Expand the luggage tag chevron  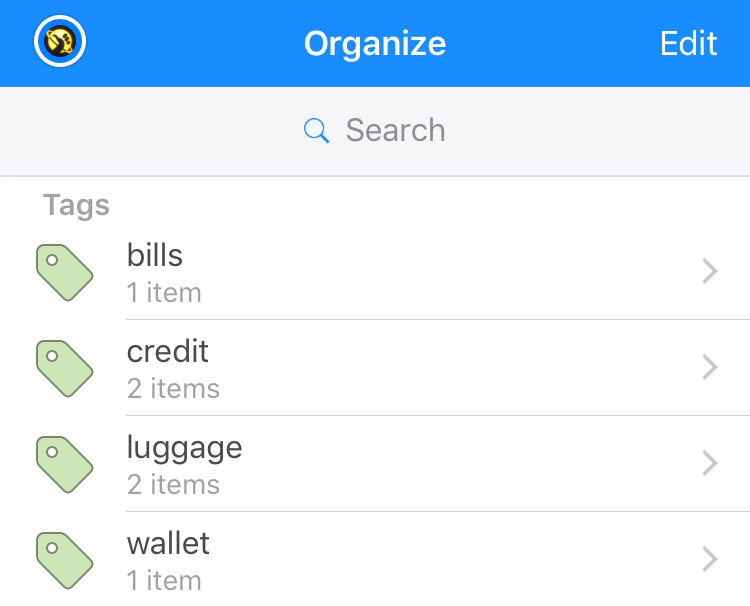click(710, 463)
